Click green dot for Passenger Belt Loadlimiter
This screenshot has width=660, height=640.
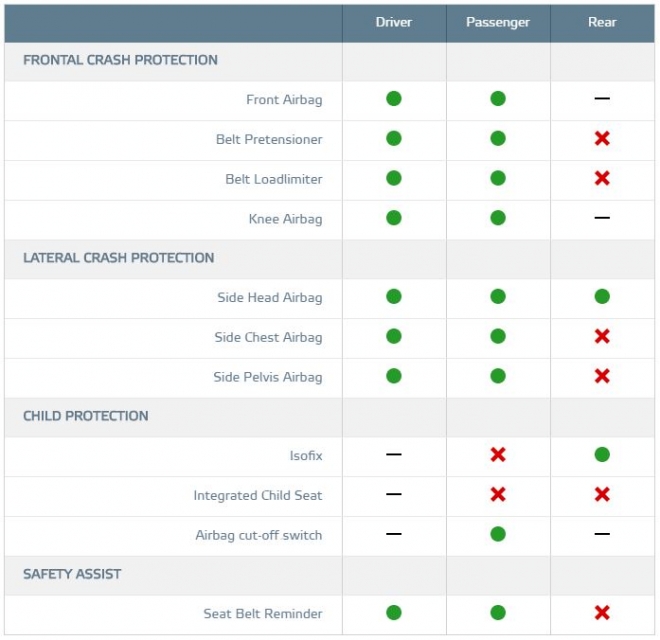(x=498, y=178)
